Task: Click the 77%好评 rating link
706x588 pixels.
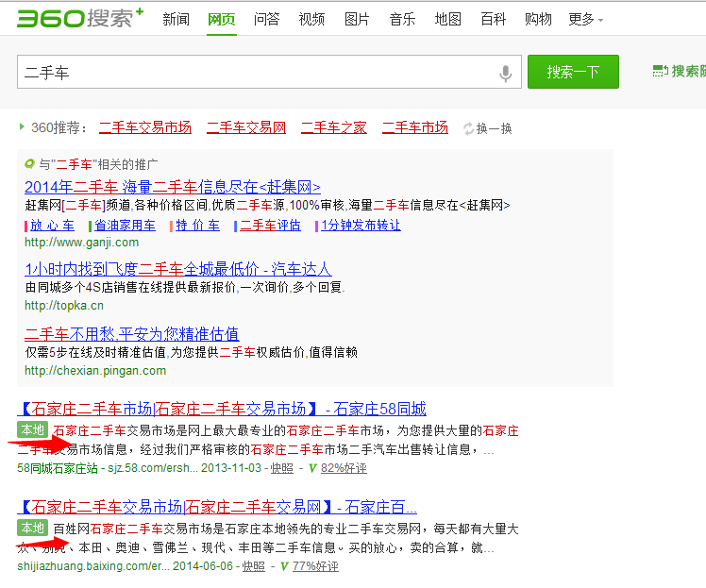Action: point(315,566)
